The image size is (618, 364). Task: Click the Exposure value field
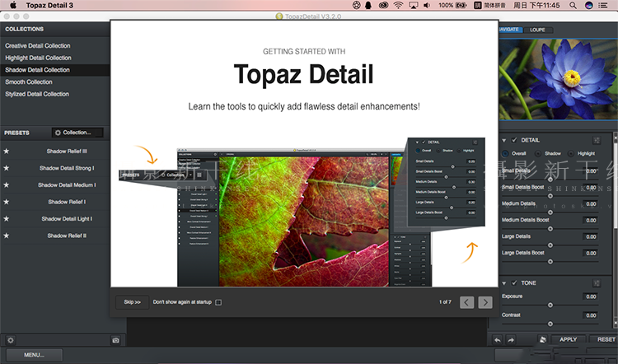pos(591,296)
